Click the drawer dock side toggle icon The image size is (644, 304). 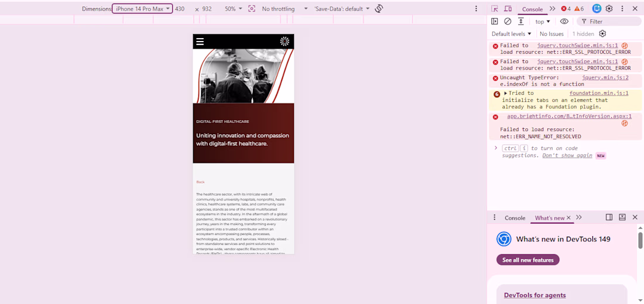[x=609, y=217]
